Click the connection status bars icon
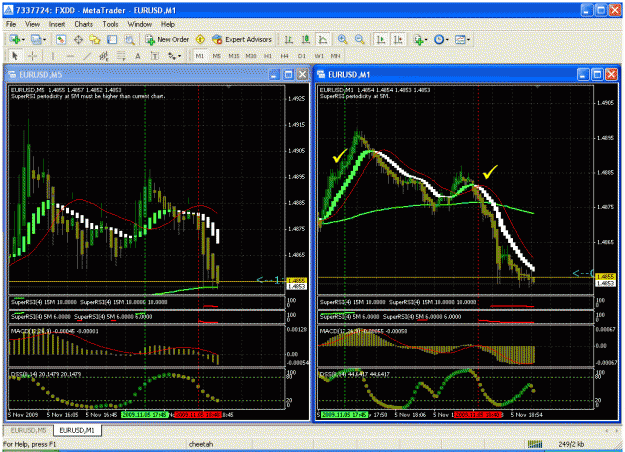This screenshot has width=625, height=452. (x=535, y=444)
